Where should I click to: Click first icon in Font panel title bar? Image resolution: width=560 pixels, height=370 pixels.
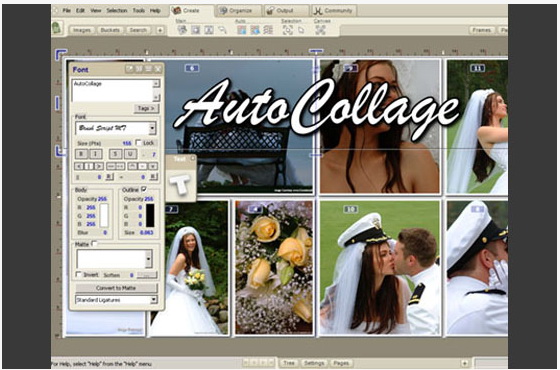point(130,69)
